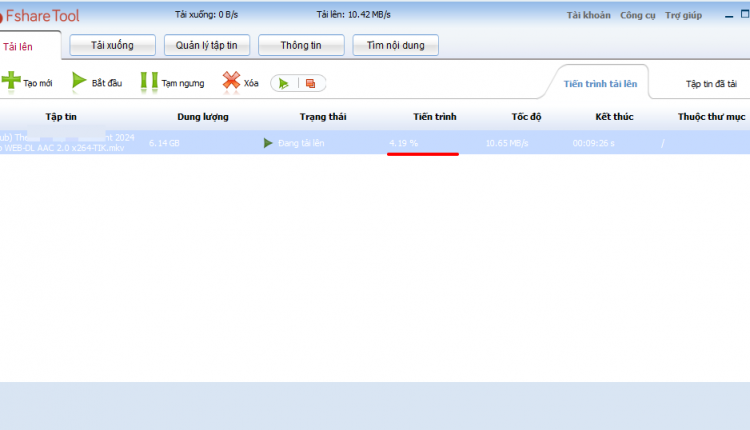Click the 00:09:26 s remaining time
750x430 pixels.
pyautogui.click(x=594, y=143)
